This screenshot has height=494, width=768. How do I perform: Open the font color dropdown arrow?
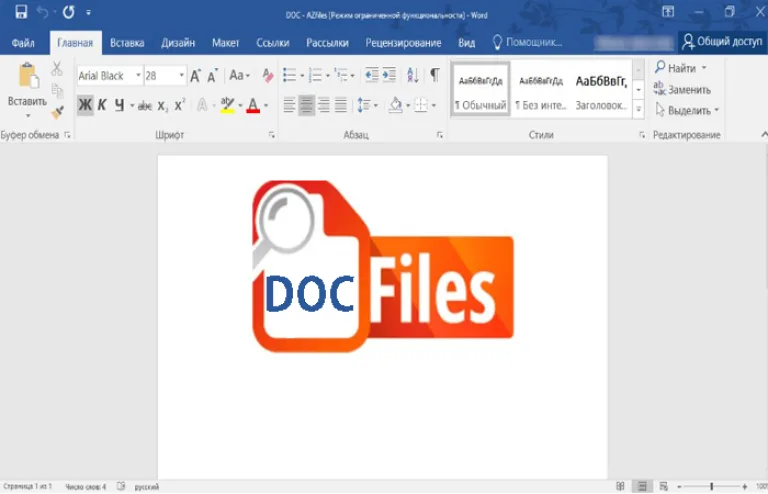coord(266,105)
